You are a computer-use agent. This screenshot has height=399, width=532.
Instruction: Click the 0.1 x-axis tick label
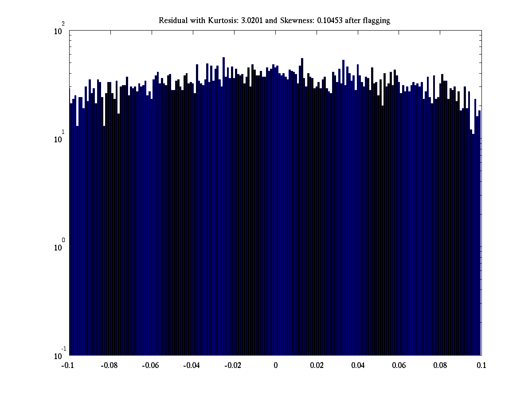pyautogui.click(x=481, y=365)
